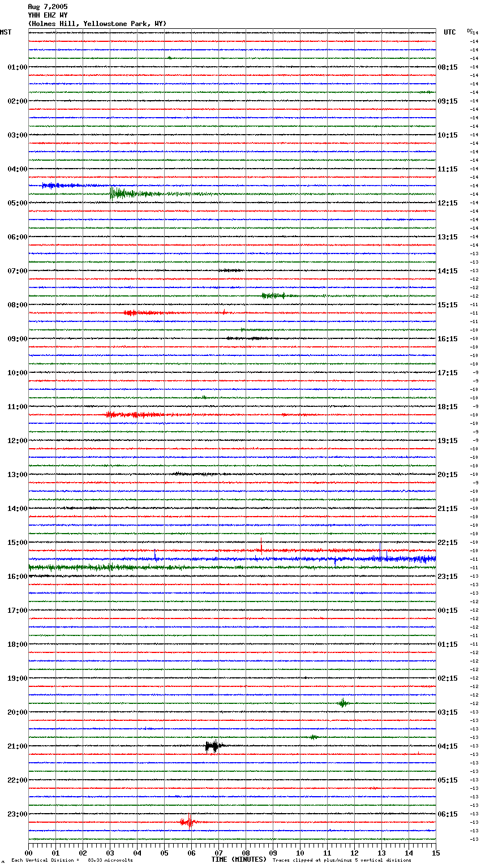Click the 11:00 MST hour label

tap(18, 407)
